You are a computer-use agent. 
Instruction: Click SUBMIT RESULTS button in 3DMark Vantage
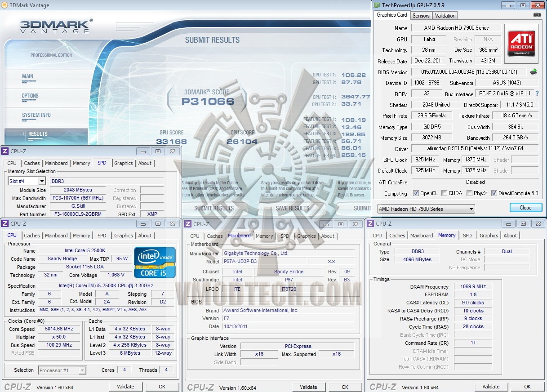pos(214,208)
